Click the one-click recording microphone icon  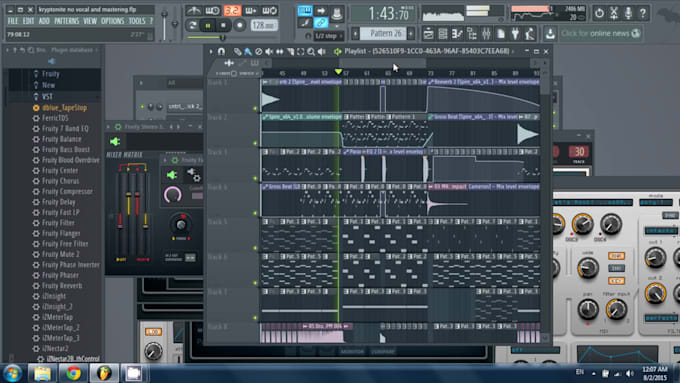628,13
